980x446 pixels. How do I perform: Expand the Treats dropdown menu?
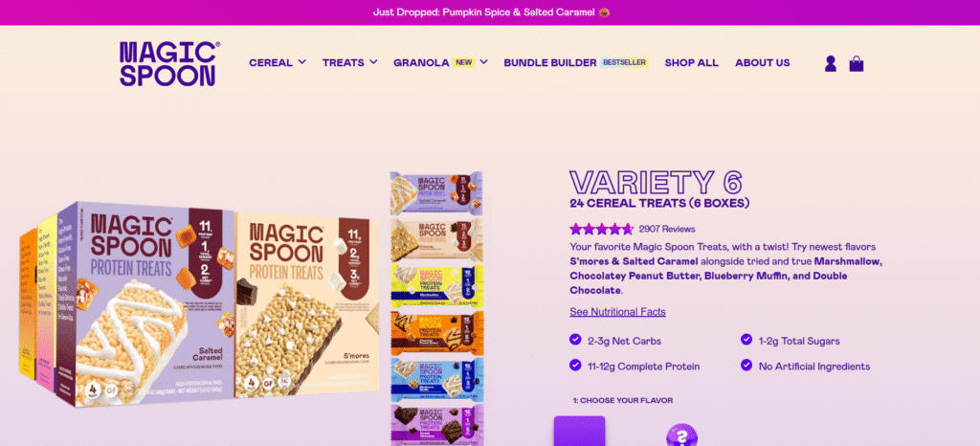350,62
